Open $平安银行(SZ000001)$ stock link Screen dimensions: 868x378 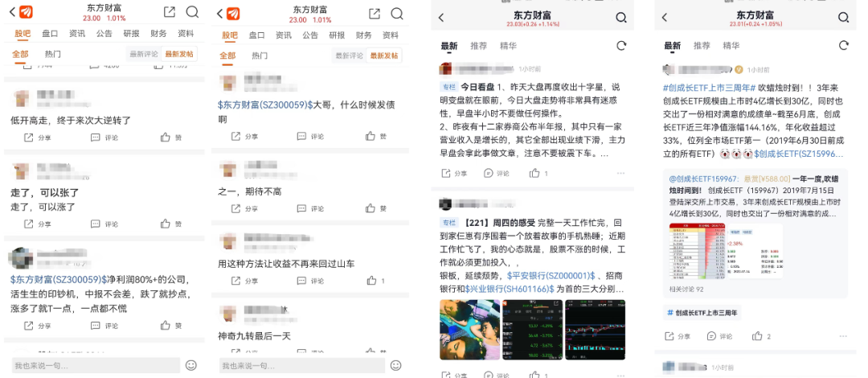[x=551, y=276]
